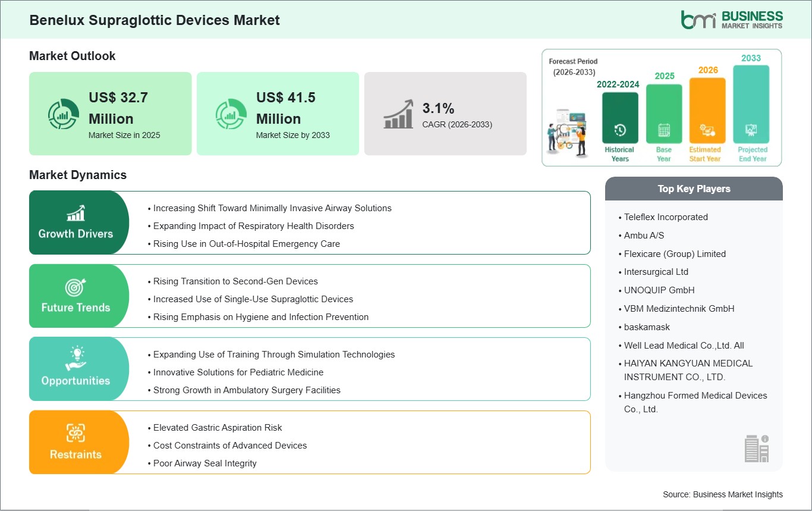Click 'Increased Use of Single-Use Supraglottic Devices'

pyautogui.click(x=253, y=299)
